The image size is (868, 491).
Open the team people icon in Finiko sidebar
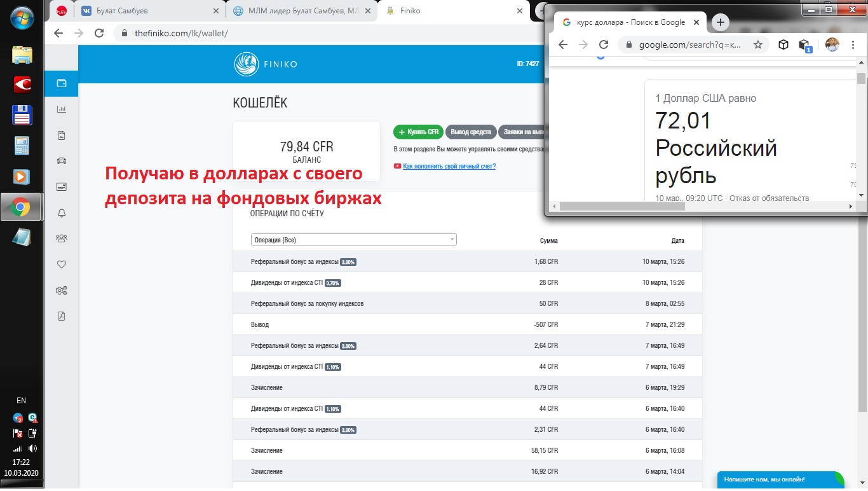pyautogui.click(x=62, y=239)
